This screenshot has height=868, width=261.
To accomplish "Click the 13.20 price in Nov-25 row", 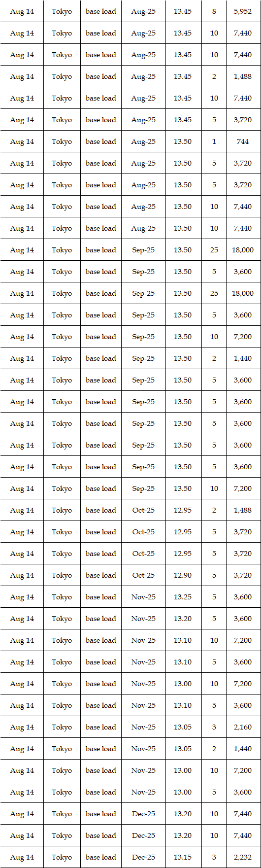I will click(x=183, y=619).
